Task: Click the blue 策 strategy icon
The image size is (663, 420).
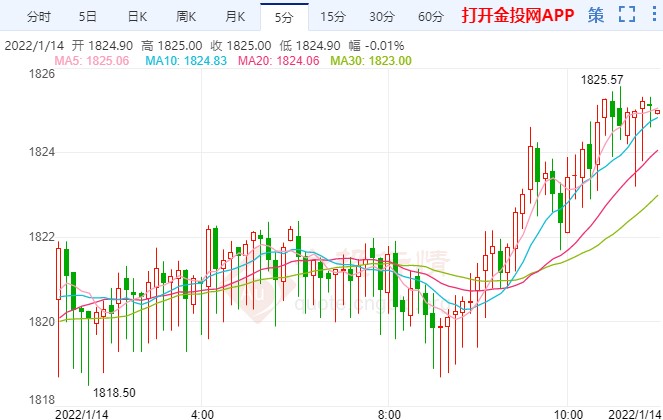Action: coord(596,16)
